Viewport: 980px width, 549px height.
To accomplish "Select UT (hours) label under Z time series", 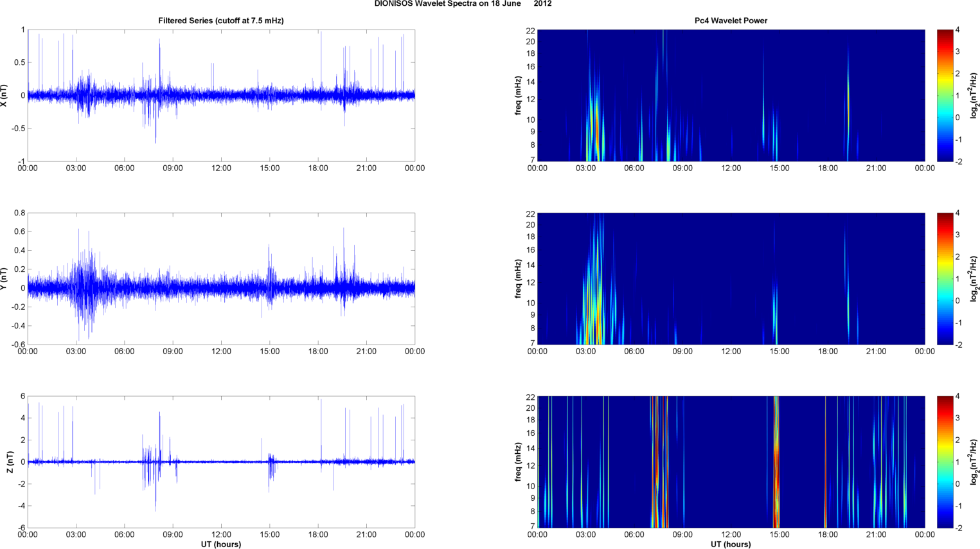I will (221, 544).
